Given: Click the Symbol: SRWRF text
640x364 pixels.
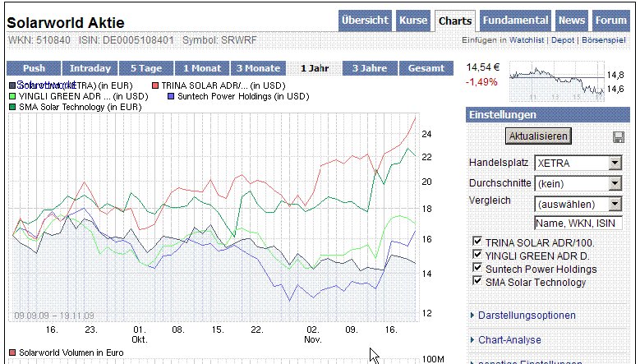Looking at the screenshot, I should click(219, 40).
